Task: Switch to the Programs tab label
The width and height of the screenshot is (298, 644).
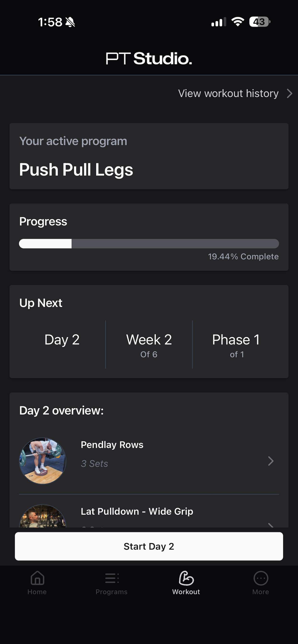Action: pos(111,592)
